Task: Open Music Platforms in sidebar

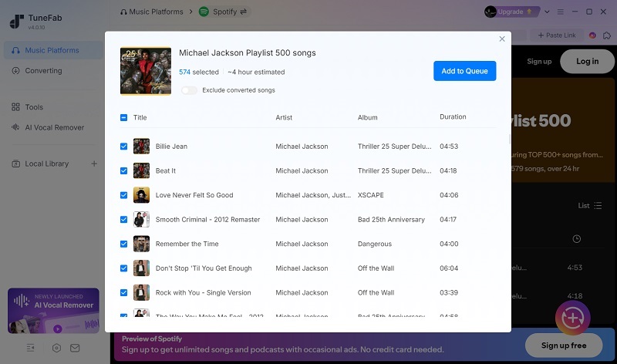Action: pos(53,50)
